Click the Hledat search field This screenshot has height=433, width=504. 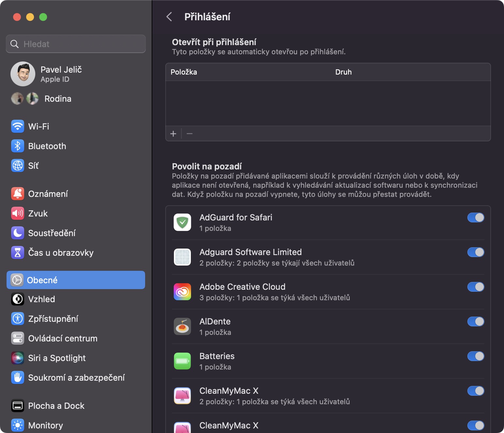pyautogui.click(x=76, y=44)
